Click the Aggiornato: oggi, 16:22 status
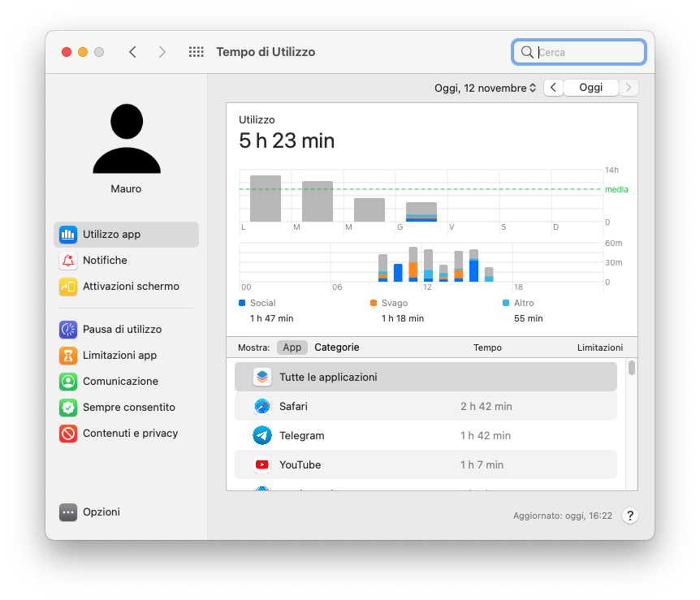The height and width of the screenshot is (600, 700). [x=562, y=516]
